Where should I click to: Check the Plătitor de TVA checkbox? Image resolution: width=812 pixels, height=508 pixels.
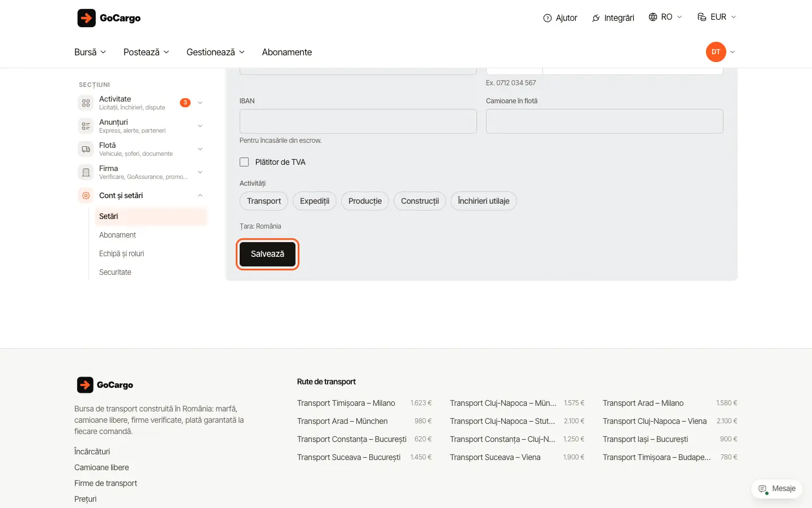(x=244, y=162)
